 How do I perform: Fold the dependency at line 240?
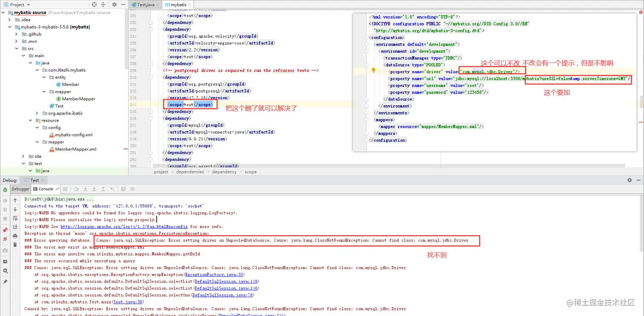(x=151, y=77)
